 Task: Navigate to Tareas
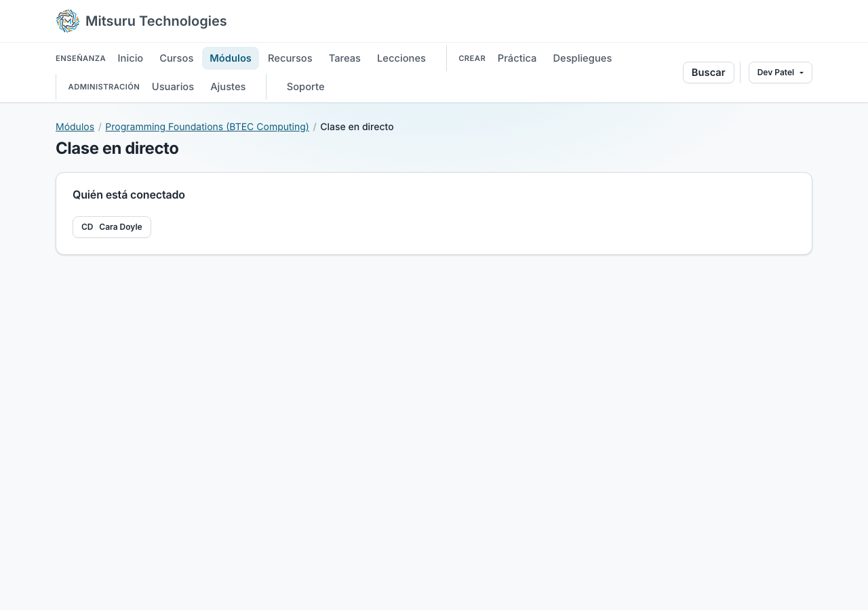pos(344,58)
